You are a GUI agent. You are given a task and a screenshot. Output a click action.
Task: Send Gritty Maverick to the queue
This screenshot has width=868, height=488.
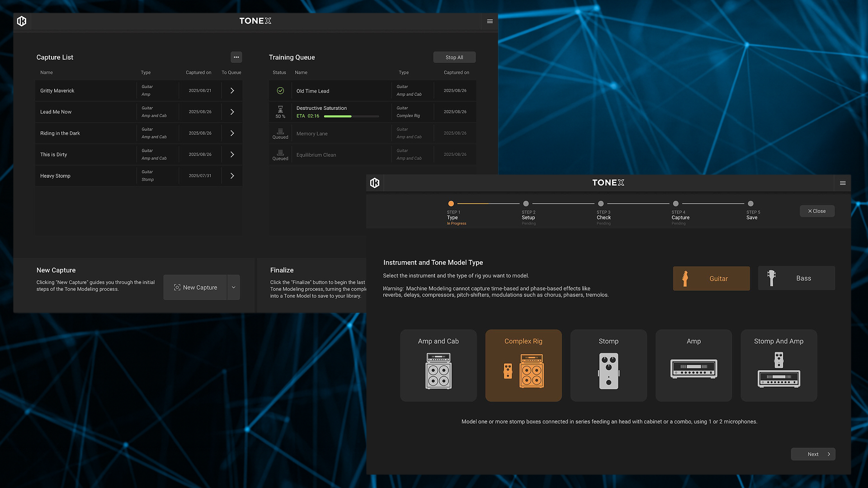(x=232, y=91)
